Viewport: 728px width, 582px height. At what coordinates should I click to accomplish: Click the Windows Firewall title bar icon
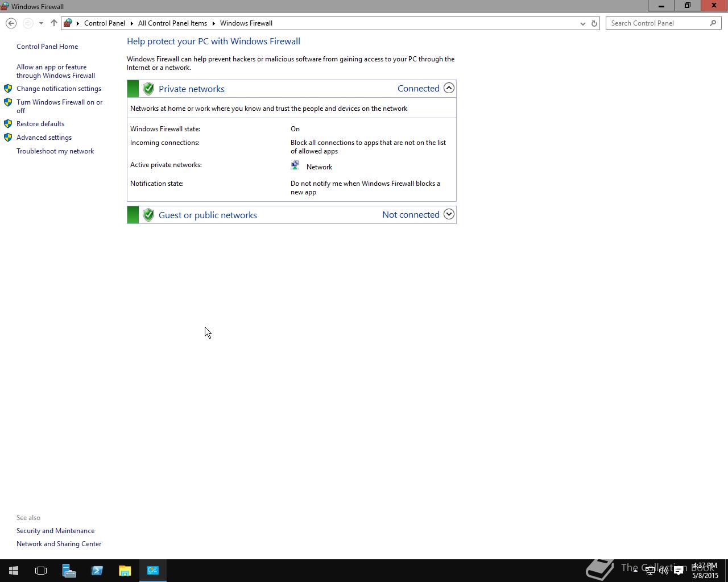[x=5, y=6]
